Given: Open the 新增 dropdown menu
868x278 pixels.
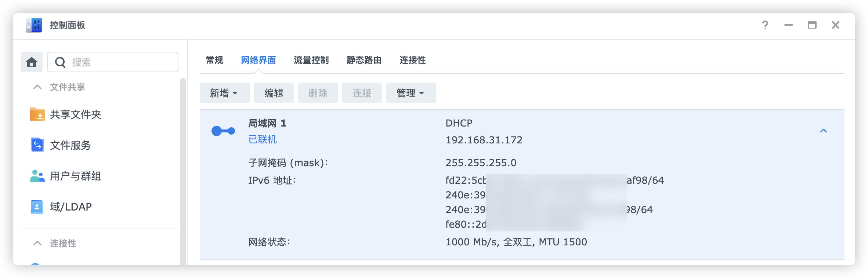Looking at the screenshot, I should tap(224, 93).
